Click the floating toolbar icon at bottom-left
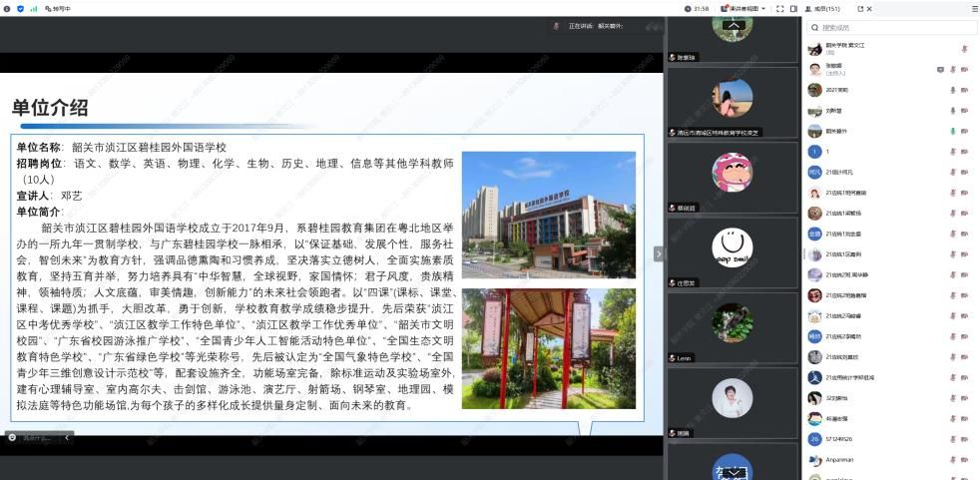Image resolution: width=980 pixels, height=480 pixels. coord(12,437)
